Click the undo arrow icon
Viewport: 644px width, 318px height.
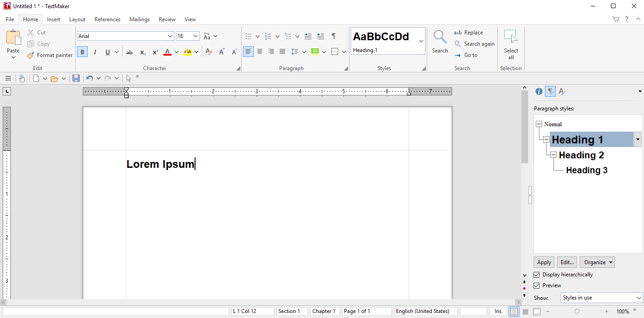[89, 78]
